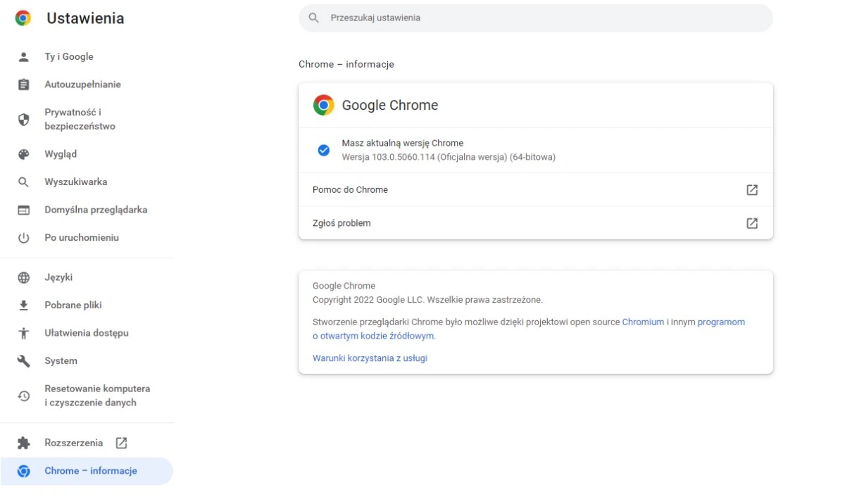Click Zgłoś problem external link icon
The height and width of the screenshot is (504, 845).
click(x=751, y=223)
